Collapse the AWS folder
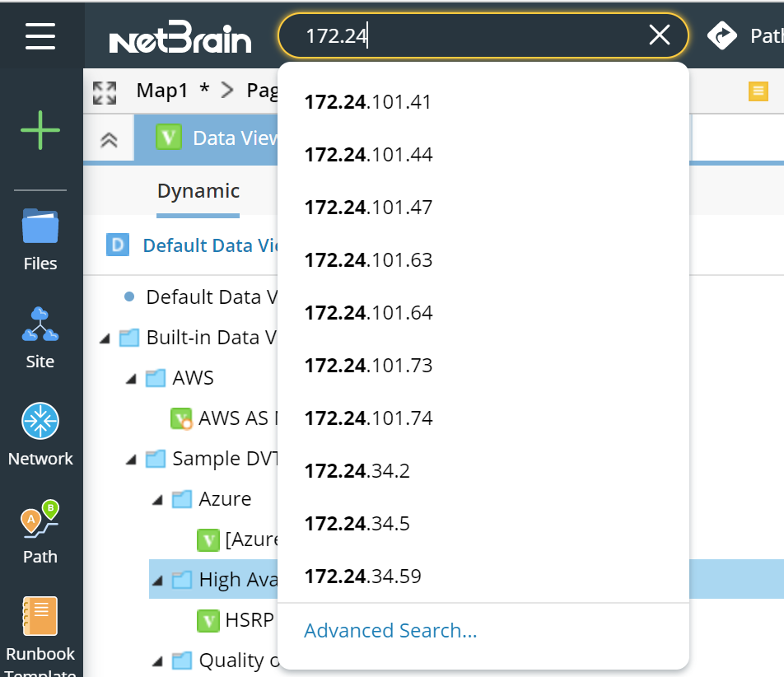Screen dimensions: 784x677 (x=131, y=380)
